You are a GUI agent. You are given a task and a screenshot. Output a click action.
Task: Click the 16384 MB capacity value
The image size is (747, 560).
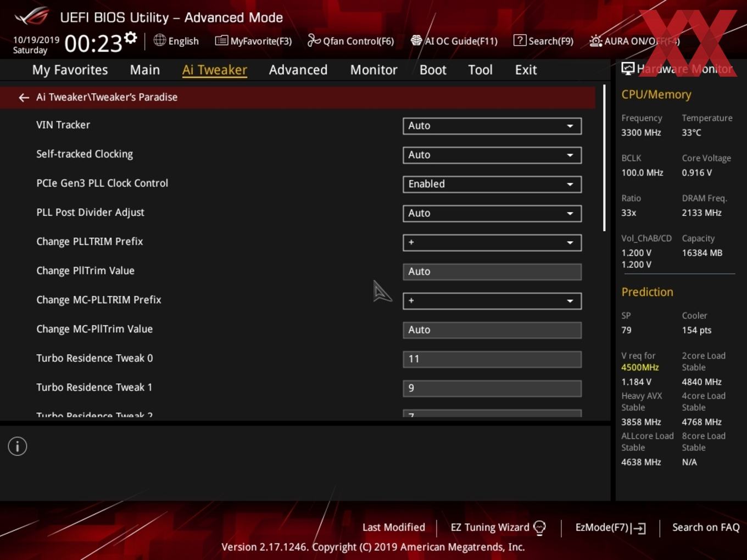[702, 253]
